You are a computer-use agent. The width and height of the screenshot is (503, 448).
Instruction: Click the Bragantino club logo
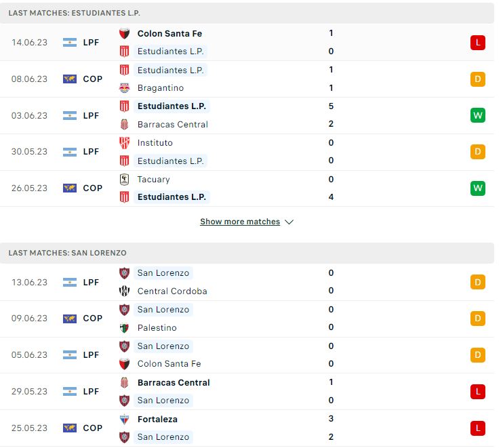pyautogui.click(x=124, y=88)
